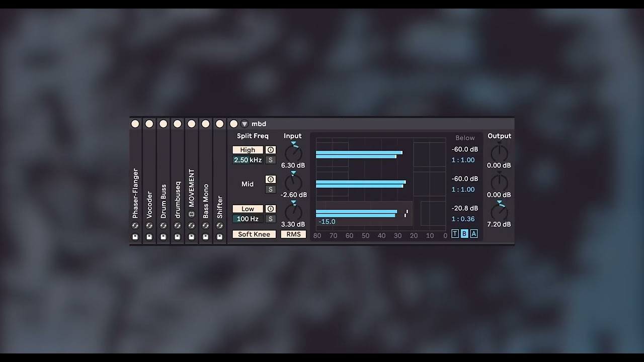Click the -15.0 value in Low band display
Image resolution: width=644 pixels, height=362 pixels.
(x=327, y=222)
